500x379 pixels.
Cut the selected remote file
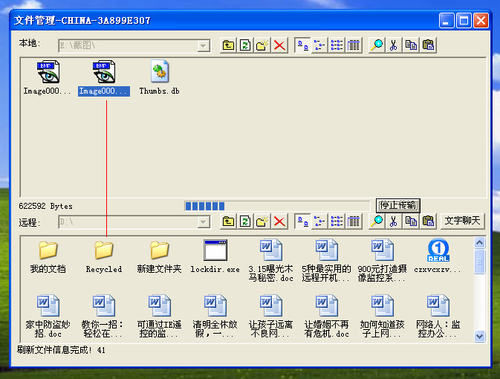click(x=394, y=221)
